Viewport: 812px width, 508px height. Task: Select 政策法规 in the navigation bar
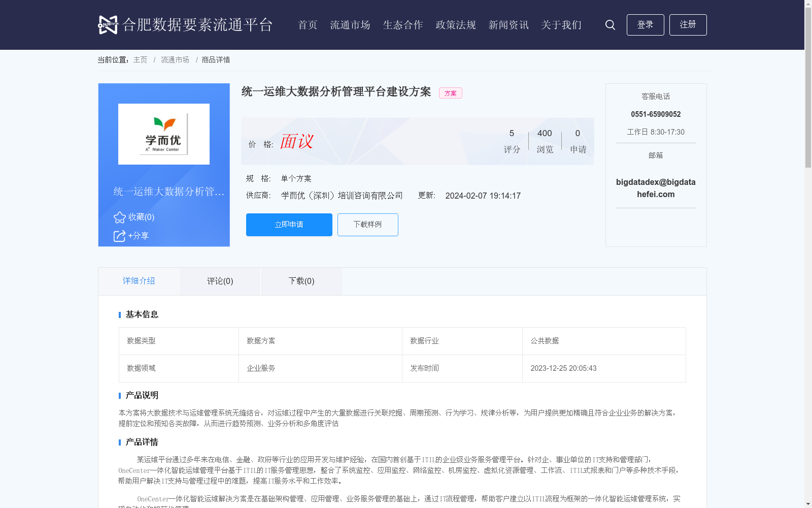pos(456,25)
